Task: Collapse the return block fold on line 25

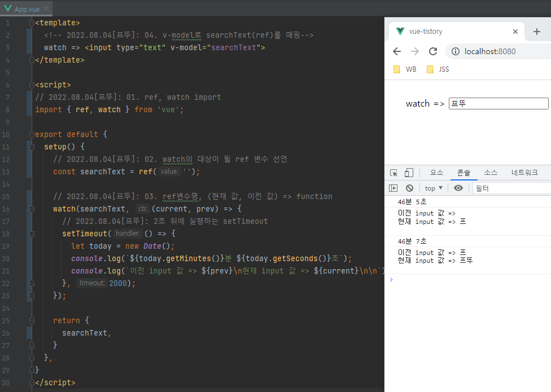Action: [32, 320]
